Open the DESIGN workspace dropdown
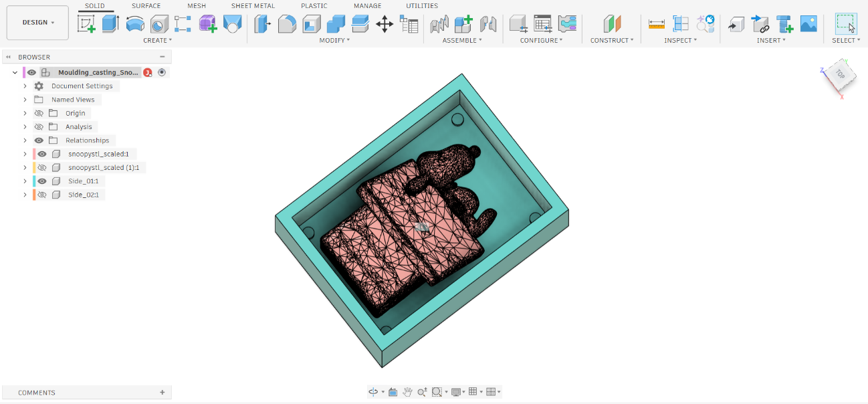Screen dimensions: 868x404 [x=37, y=23]
